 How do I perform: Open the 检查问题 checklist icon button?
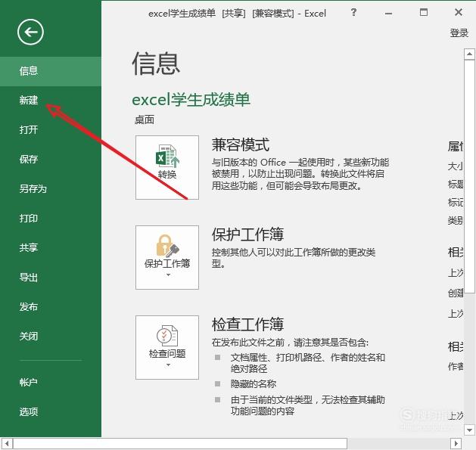167,347
